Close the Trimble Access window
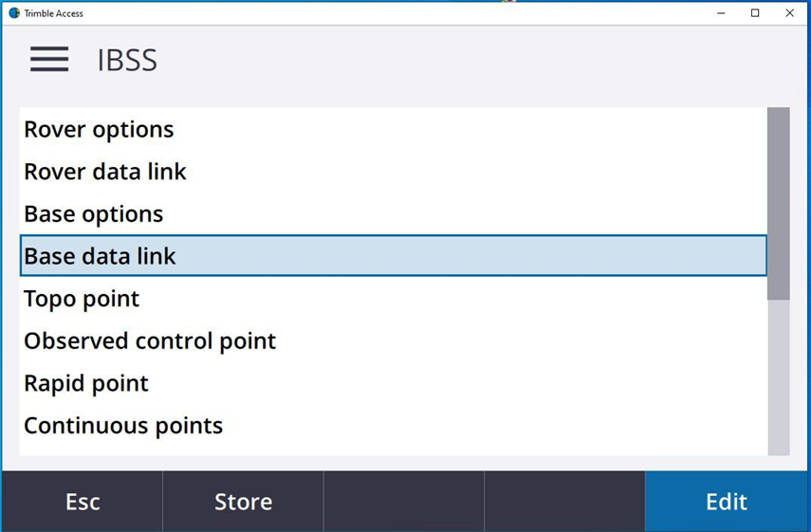 (789, 13)
